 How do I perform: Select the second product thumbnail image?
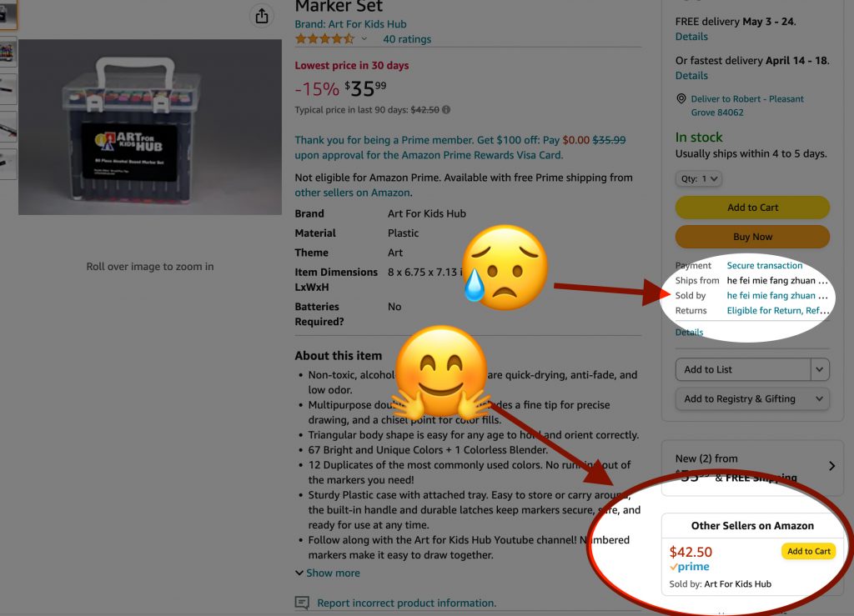point(8,53)
